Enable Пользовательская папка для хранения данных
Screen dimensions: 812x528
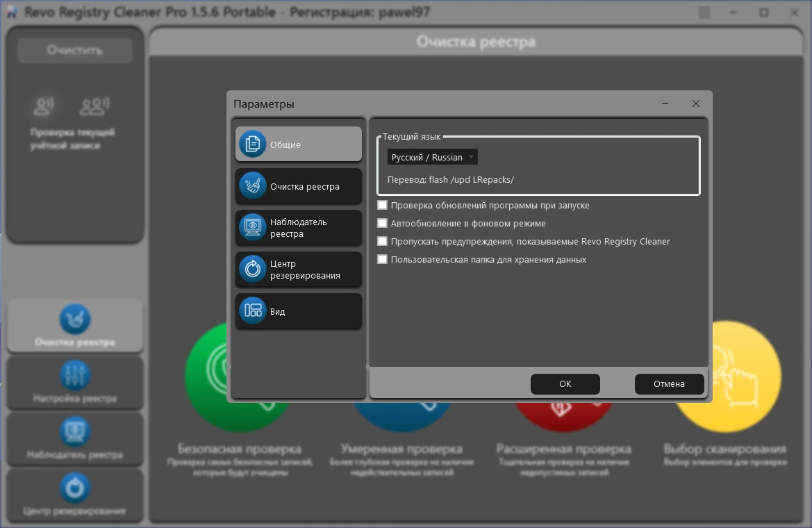coord(382,259)
